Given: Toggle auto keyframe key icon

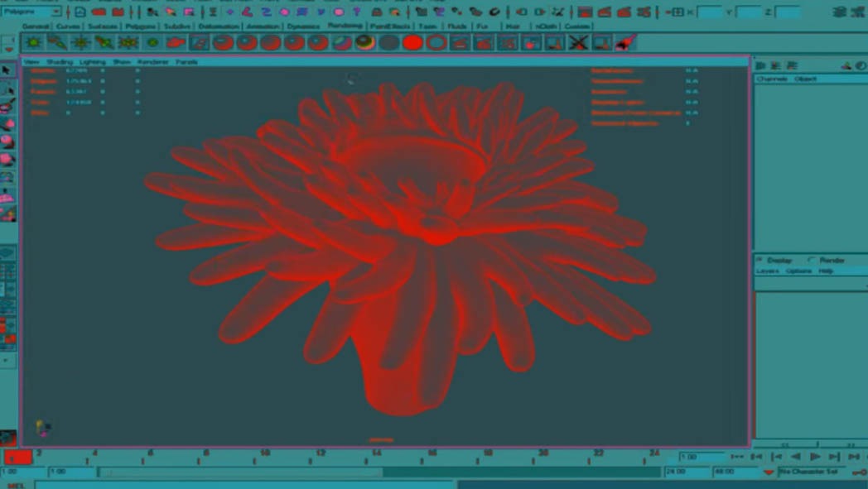Looking at the screenshot, I should tap(859, 472).
